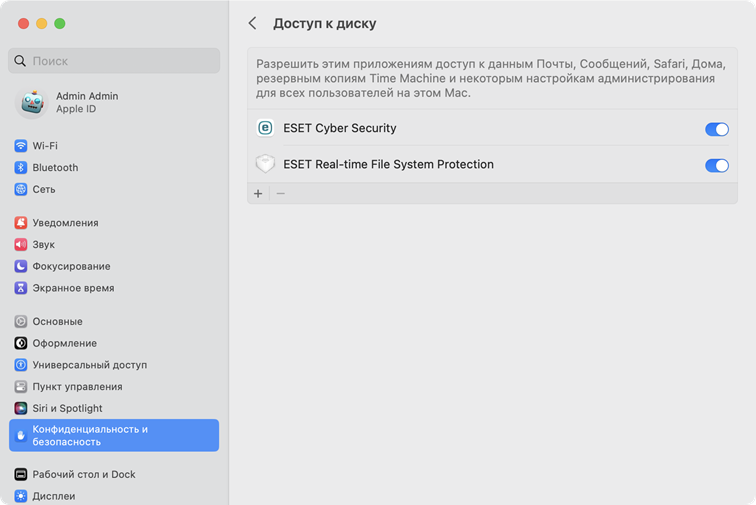Image resolution: width=756 pixels, height=505 pixels.
Task: Disable ESET Cyber Security disk access toggle
Action: pyautogui.click(x=716, y=129)
